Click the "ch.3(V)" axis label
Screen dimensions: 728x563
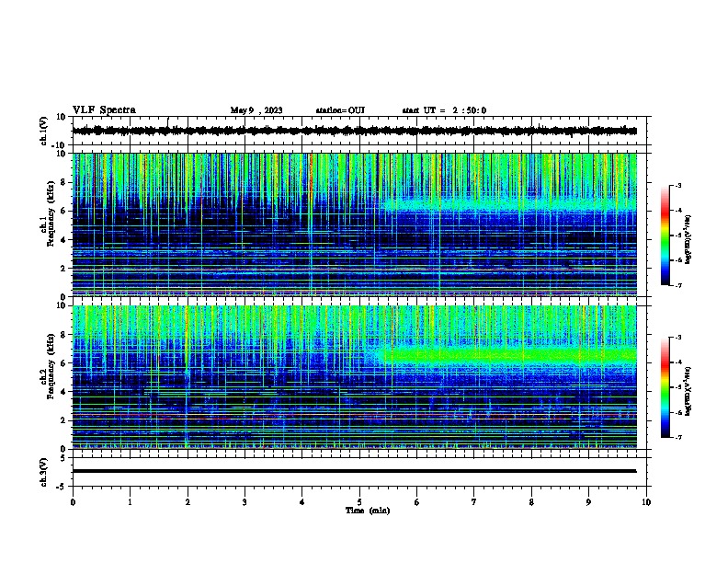click(43, 472)
